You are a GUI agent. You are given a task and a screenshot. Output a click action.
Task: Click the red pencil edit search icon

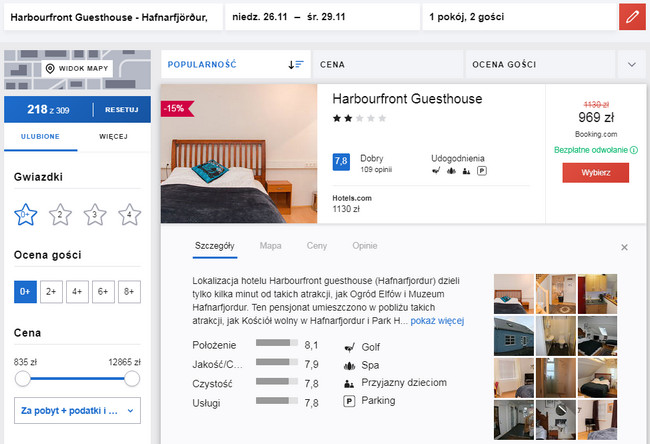pyautogui.click(x=631, y=17)
